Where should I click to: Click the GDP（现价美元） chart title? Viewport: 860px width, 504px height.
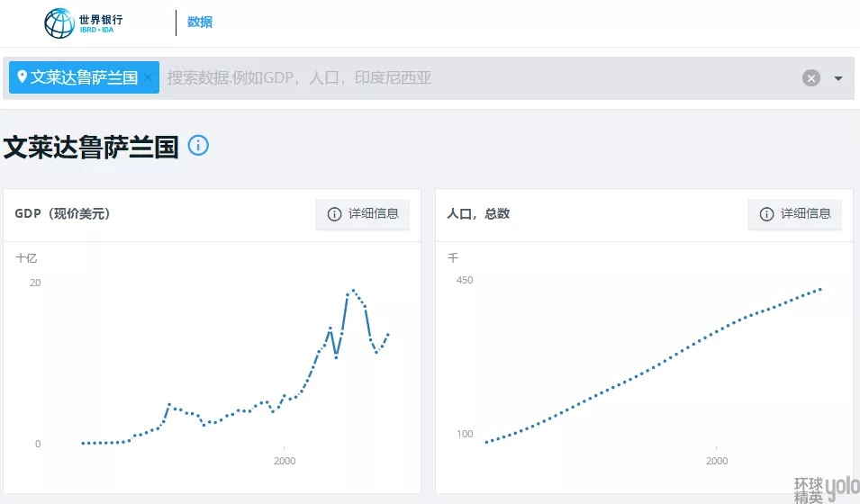63,214
